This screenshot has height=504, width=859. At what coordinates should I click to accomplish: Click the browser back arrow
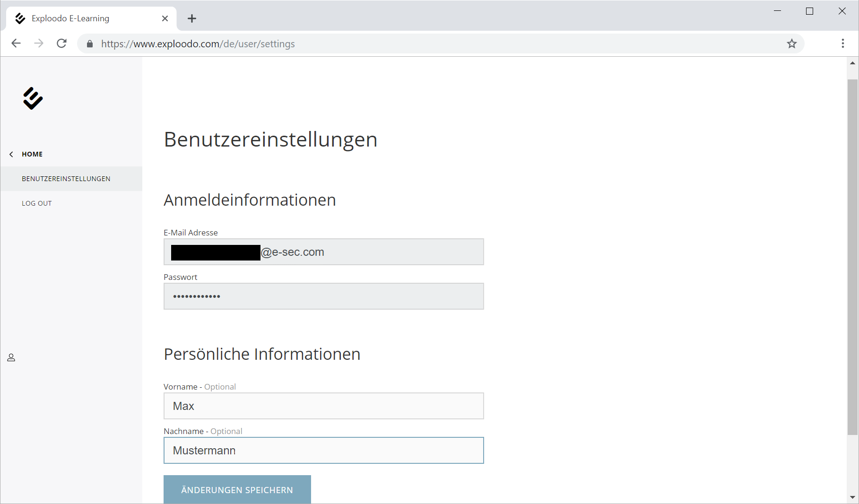pos(16,43)
